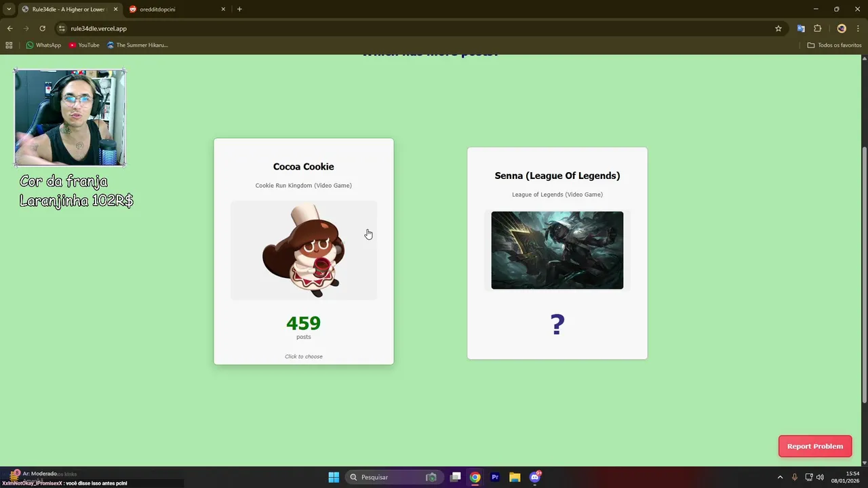Switch to the Rule34dle browser tab
The width and height of the screenshot is (868, 488).
pyautogui.click(x=70, y=9)
